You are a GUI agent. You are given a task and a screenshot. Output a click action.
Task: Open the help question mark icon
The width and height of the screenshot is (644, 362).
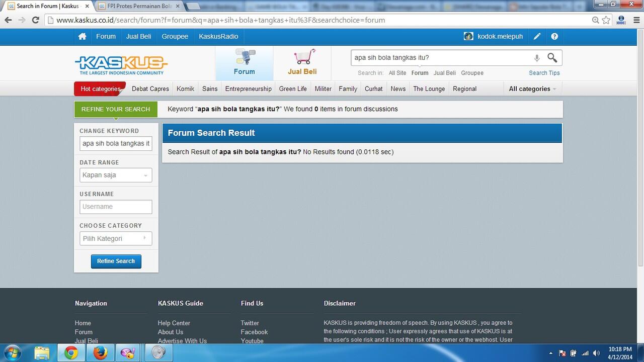pos(554,36)
